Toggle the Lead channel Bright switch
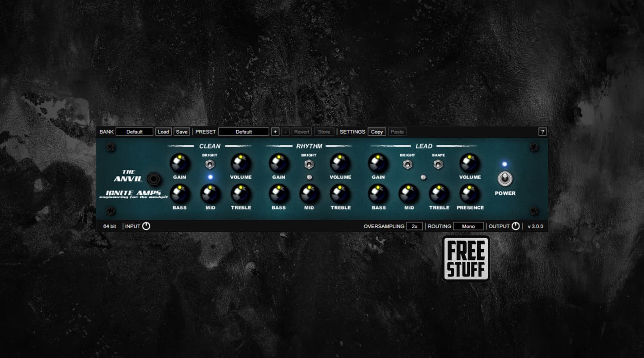 [x=407, y=164]
